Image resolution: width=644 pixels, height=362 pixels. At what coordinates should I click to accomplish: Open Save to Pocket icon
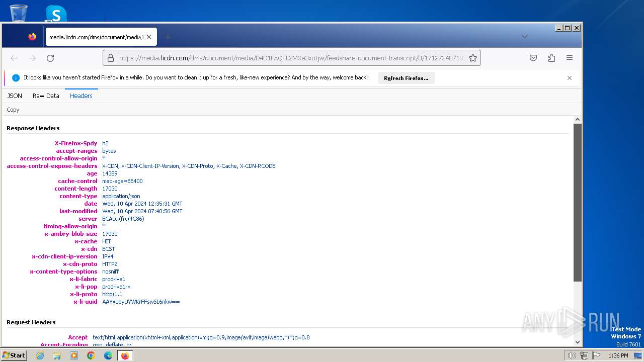coord(533,58)
